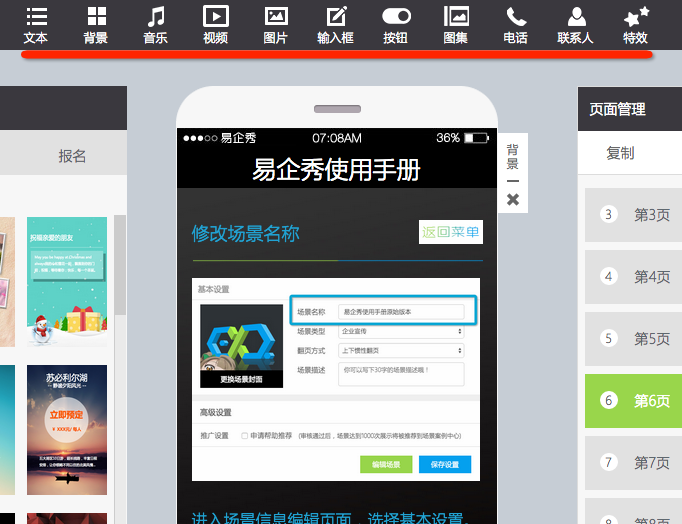Click the blue 保存设置 button

[x=445, y=464]
